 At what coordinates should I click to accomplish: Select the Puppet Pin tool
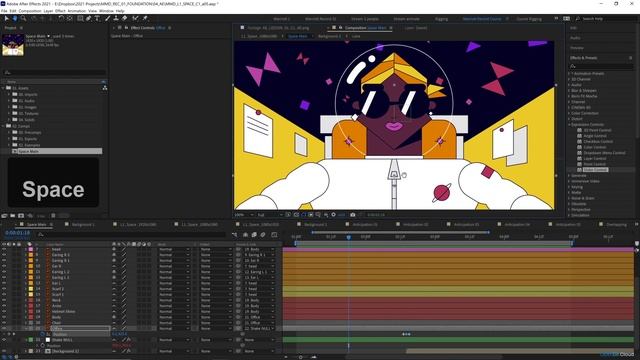(x=145, y=18)
